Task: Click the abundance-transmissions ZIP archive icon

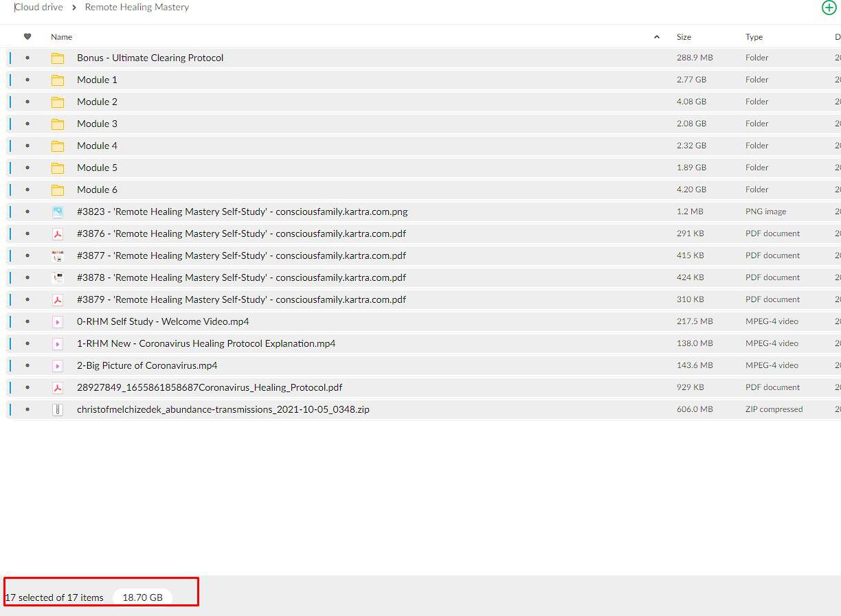Action: point(58,410)
